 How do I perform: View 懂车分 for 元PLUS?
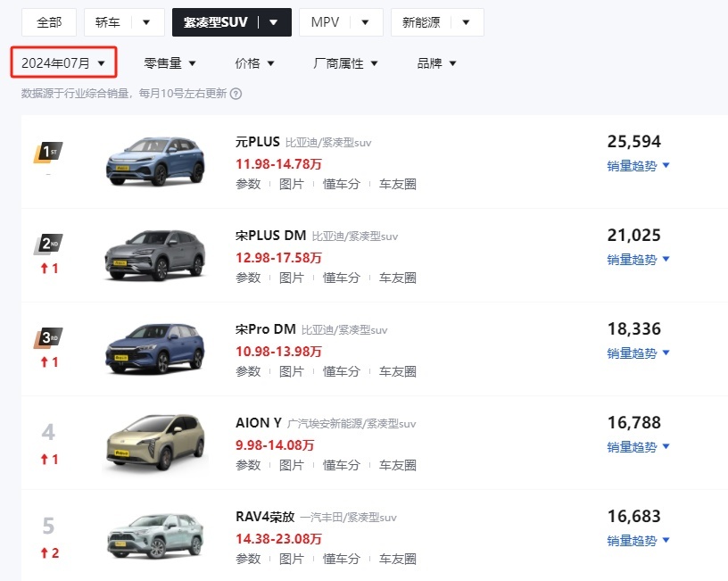click(341, 185)
